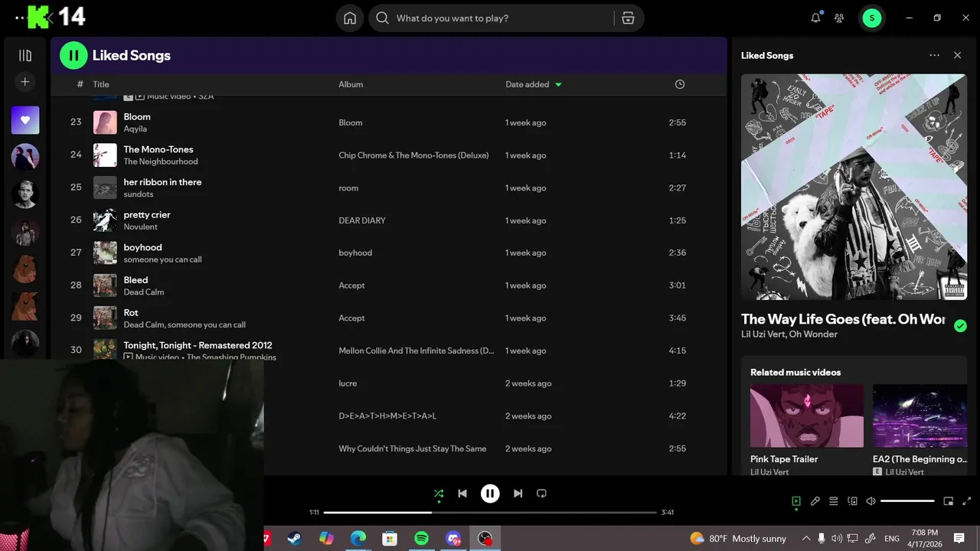Viewport: 980px width, 551px height.
Task: Close the Now Playing side panel
Action: click(957, 55)
